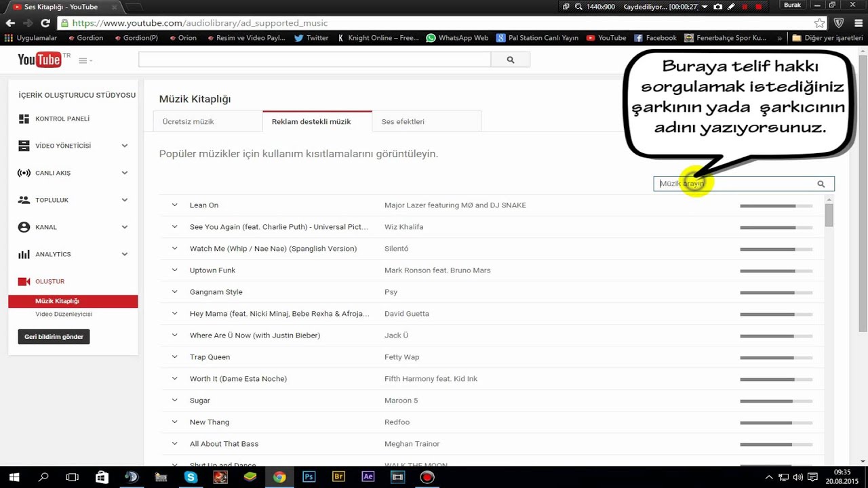Click the shield extension icon
The height and width of the screenshot is (488, 868).
839,22
